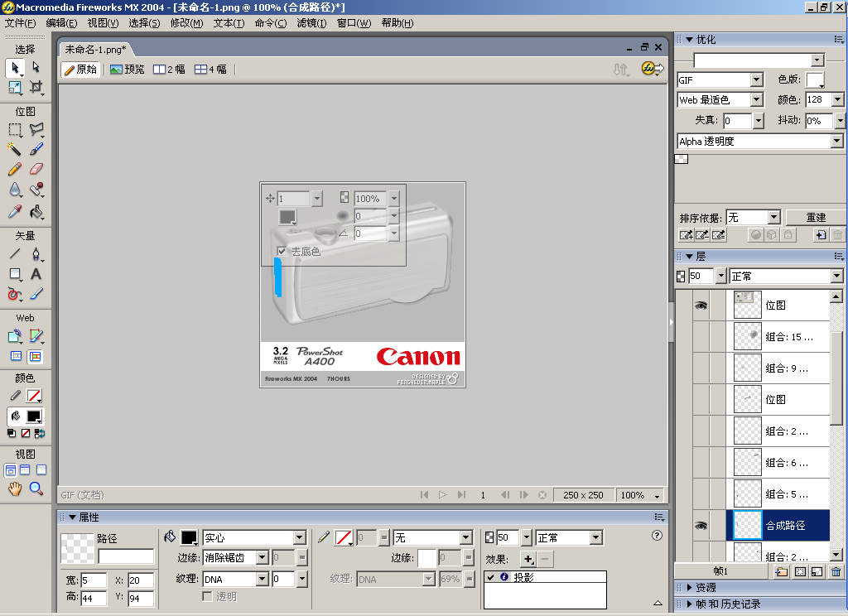Open the 编辑 menu

pyautogui.click(x=61, y=22)
